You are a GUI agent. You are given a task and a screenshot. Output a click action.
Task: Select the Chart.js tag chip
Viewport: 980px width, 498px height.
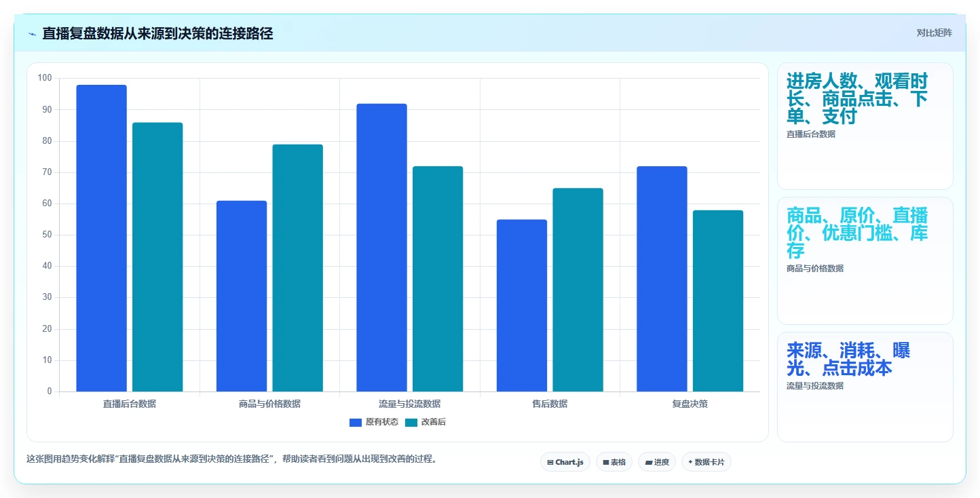coord(565,462)
